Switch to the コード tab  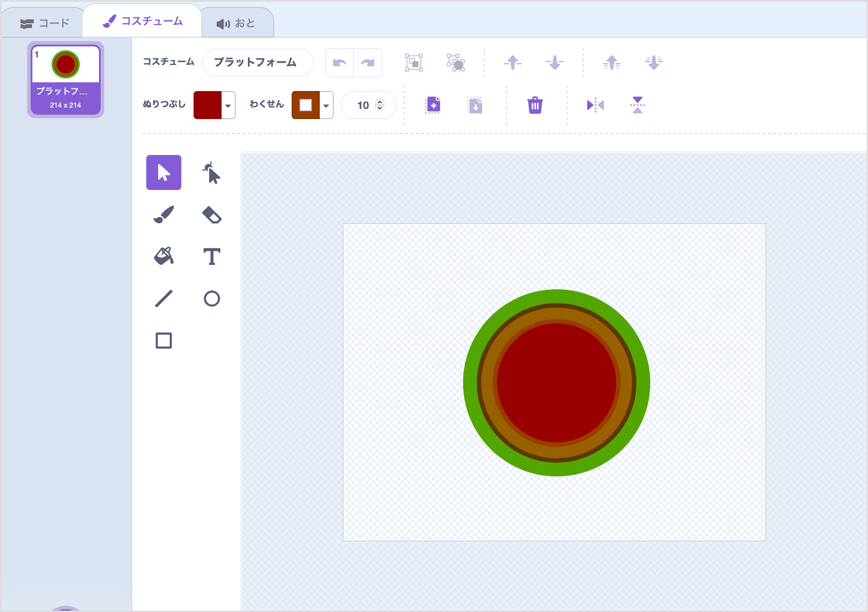46,21
